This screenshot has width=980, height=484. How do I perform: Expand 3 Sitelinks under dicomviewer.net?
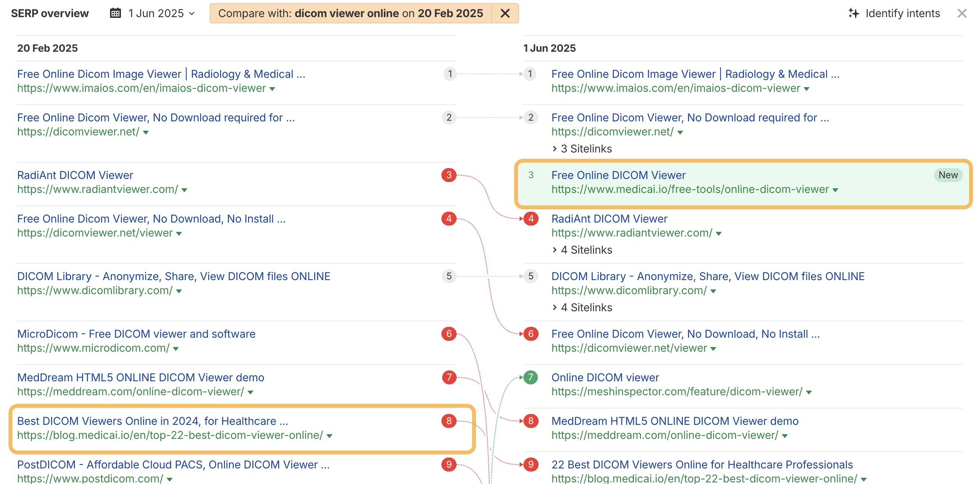coord(582,149)
